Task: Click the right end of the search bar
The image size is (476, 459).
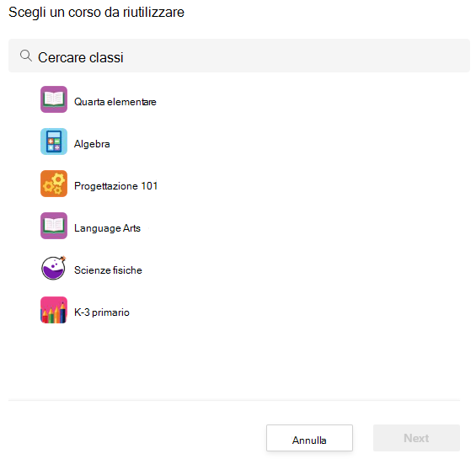Action: point(455,56)
